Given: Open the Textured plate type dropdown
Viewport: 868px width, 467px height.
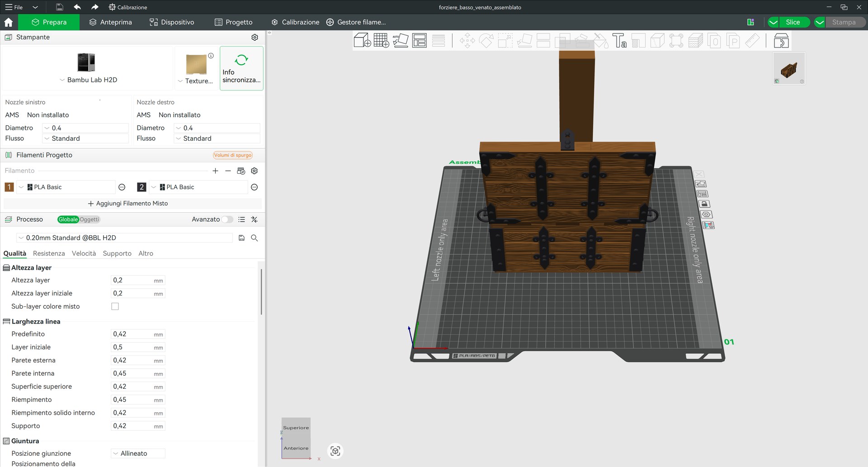Looking at the screenshot, I should click(x=195, y=81).
